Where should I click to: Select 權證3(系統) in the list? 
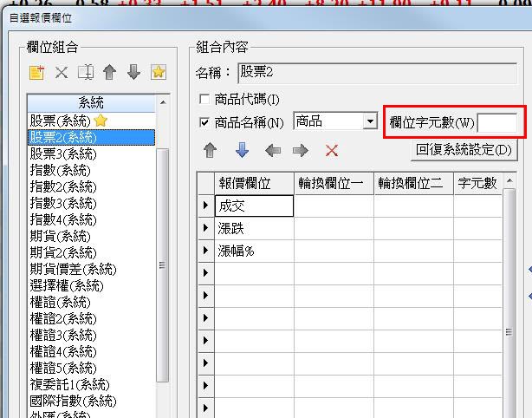(91, 335)
